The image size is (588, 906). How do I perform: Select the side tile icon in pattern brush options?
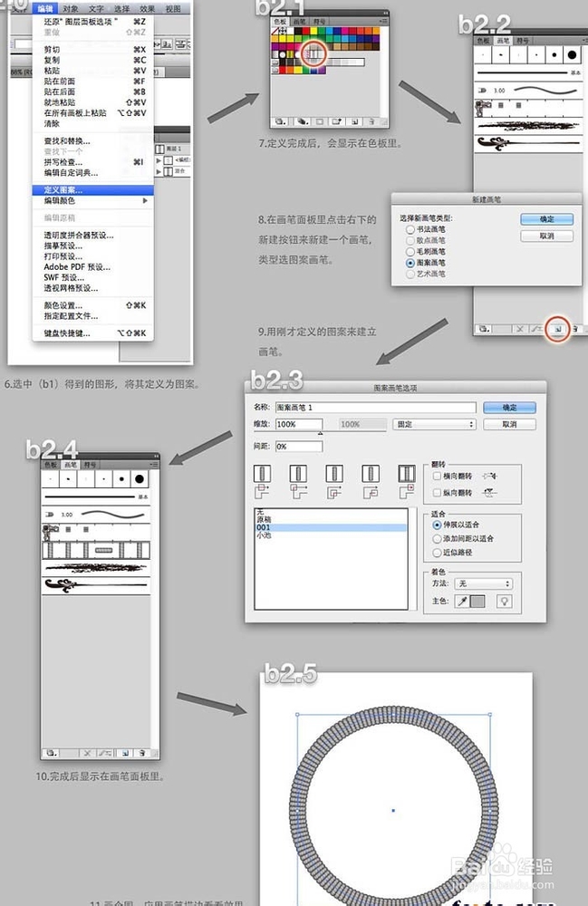point(262,474)
